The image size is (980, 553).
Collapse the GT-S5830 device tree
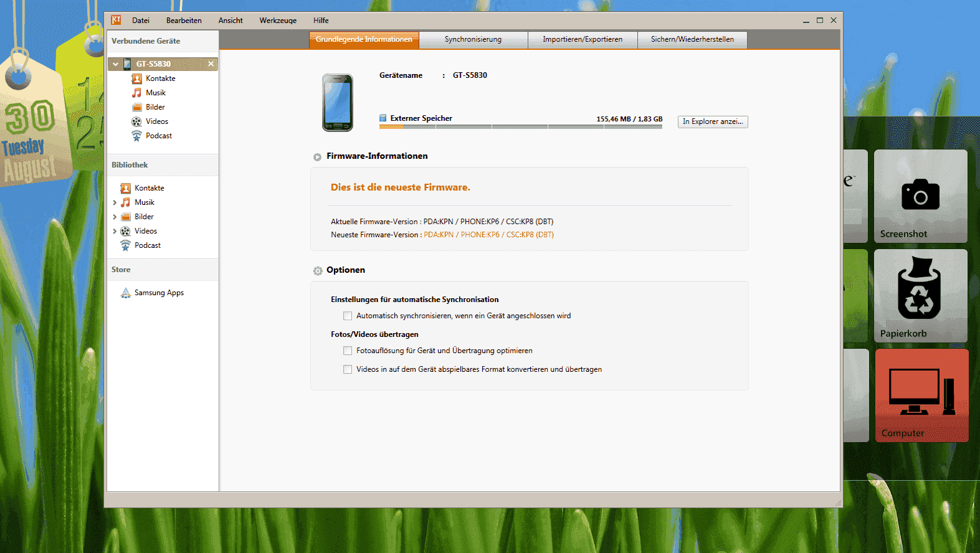115,64
